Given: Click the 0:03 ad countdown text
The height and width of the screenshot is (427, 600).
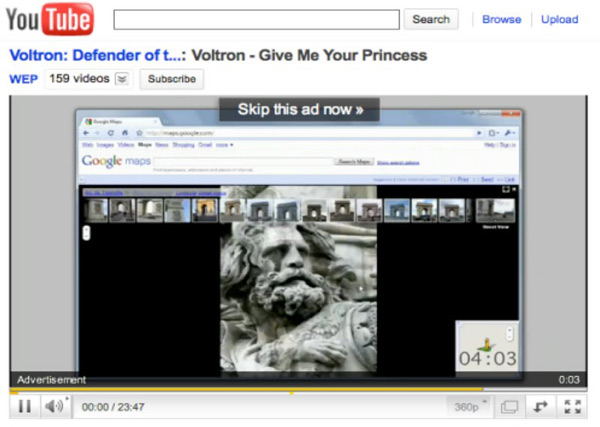Looking at the screenshot, I should tap(569, 380).
